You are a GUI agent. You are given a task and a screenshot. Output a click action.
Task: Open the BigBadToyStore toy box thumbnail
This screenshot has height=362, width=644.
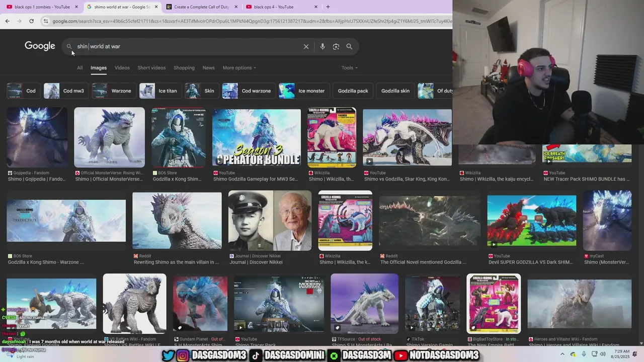coord(494,304)
